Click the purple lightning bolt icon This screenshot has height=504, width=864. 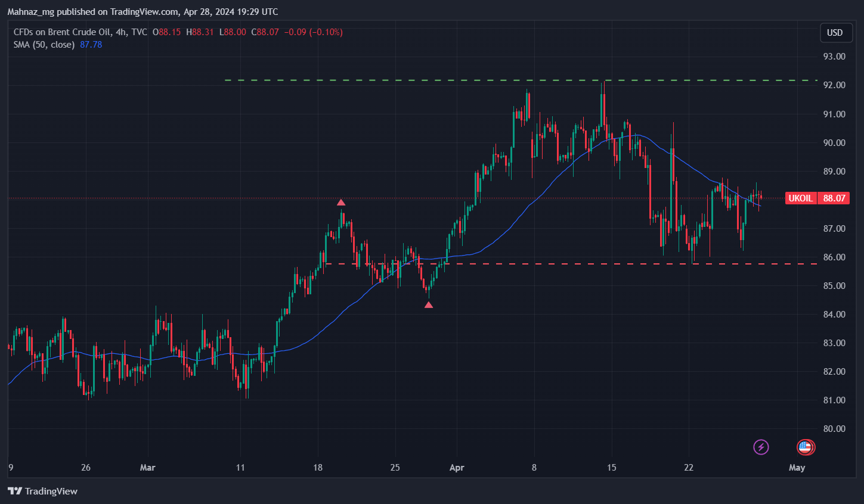761,447
